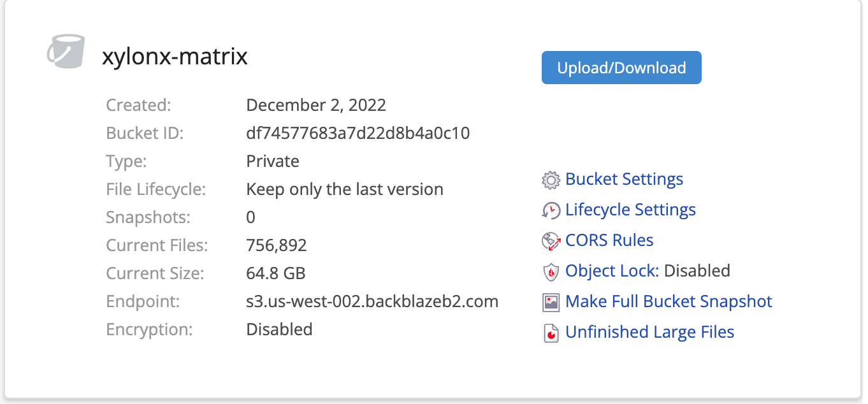Click the 'Keep only the last version' text
The image size is (868, 404).
tap(344, 189)
